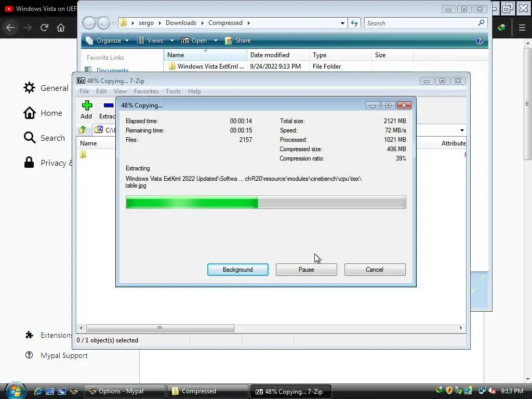The image size is (532, 399).
Task: Click the Explorer refresh button
Action: (x=354, y=23)
